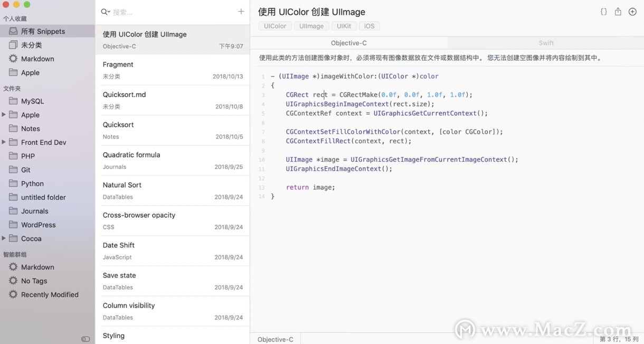Click the circled plus icon at top right
Screen dimensions: 644x344
632,12
